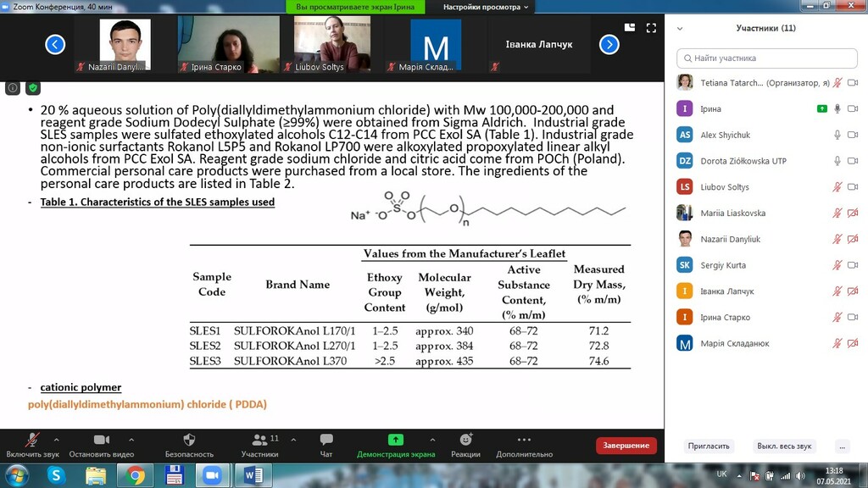Invite participants with Пригласить button
The height and width of the screenshot is (488, 868).
tap(709, 446)
